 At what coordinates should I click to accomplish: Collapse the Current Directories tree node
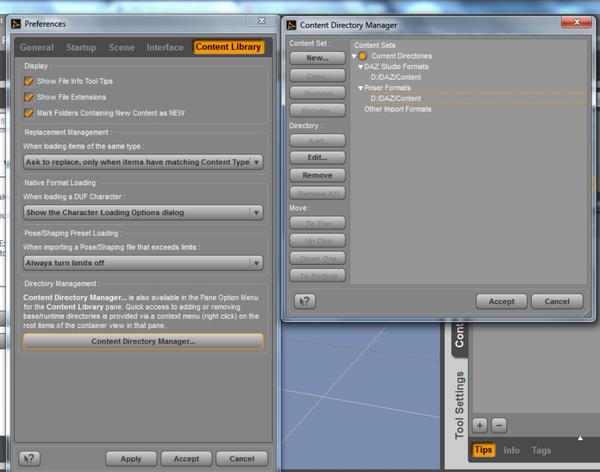pyautogui.click(x=354, y=56)
